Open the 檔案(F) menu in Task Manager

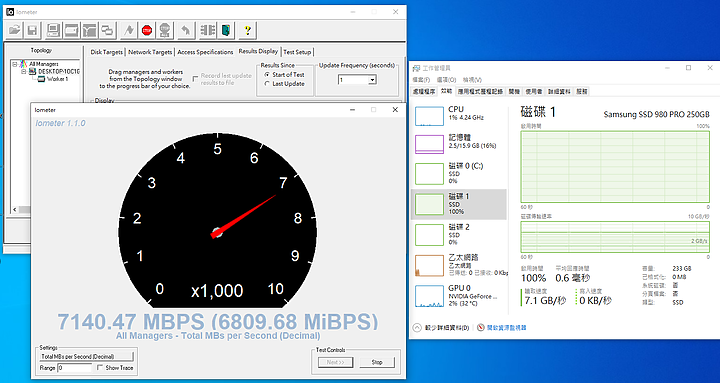[x=421, y=80]
